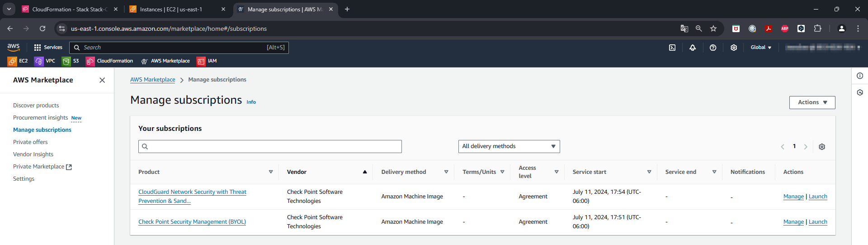This screenshot has height=245, width=868.
Task: Open AWS Marketplace breadcrumb link
Action: pos(153,80)
